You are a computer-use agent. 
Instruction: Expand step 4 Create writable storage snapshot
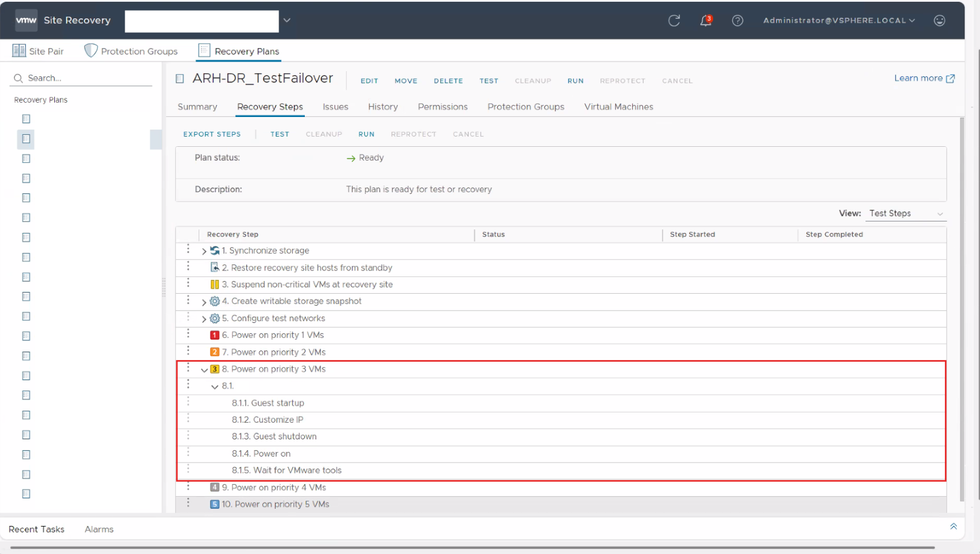(x=204, y=302)
